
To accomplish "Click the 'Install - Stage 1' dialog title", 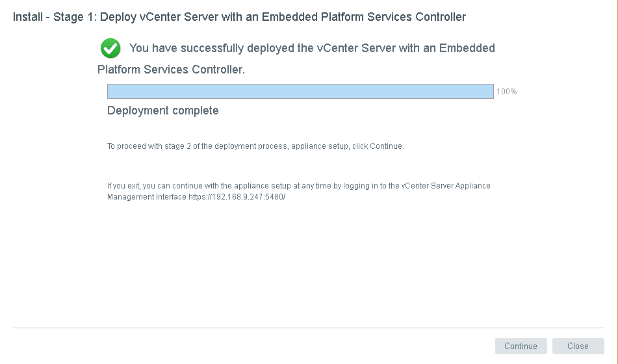I will [x=239, y=17].
